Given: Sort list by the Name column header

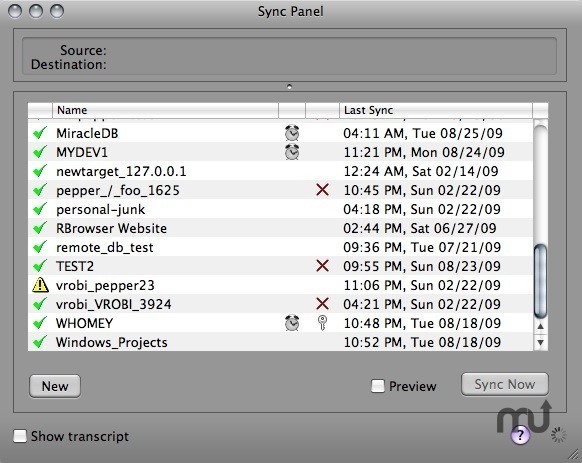Looking at the screenshot, I should click(165, 110).
